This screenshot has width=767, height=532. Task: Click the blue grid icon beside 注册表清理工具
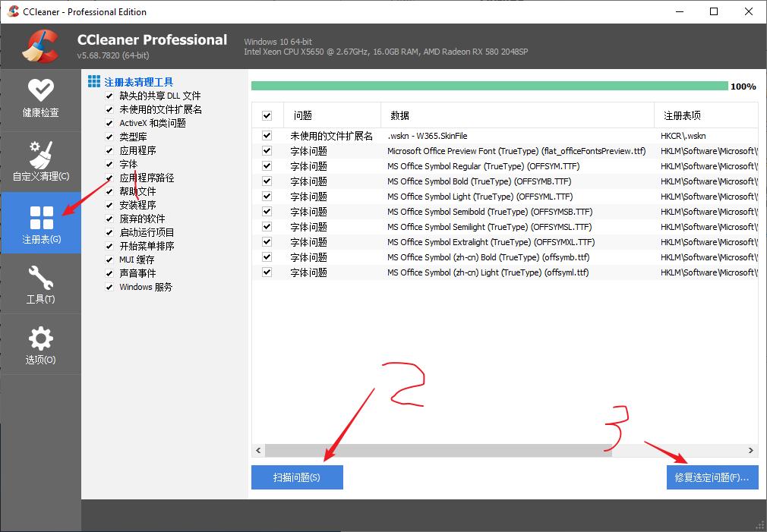(93, 80)
